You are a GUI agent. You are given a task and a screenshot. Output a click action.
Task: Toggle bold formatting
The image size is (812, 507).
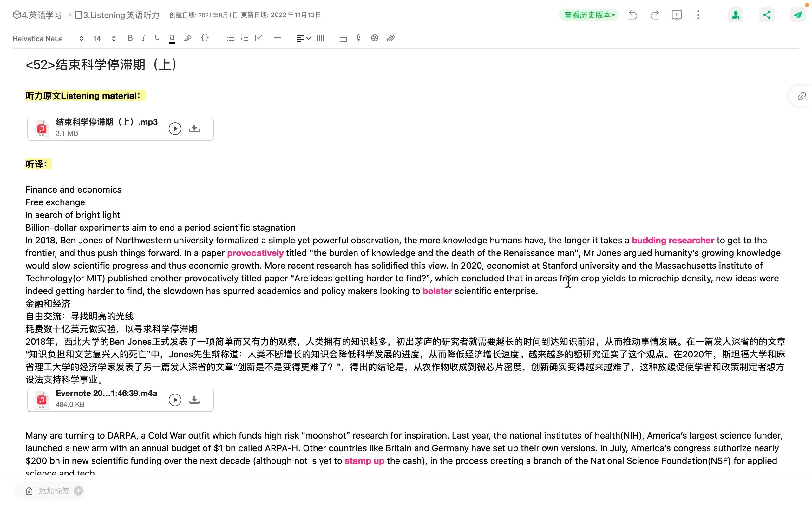click(131, 38)
